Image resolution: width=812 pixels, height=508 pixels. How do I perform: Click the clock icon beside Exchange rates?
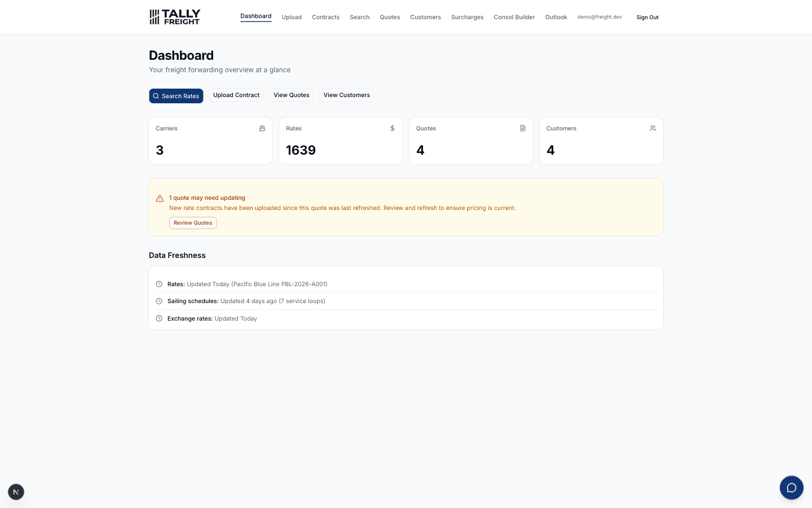tap(159, 318)
